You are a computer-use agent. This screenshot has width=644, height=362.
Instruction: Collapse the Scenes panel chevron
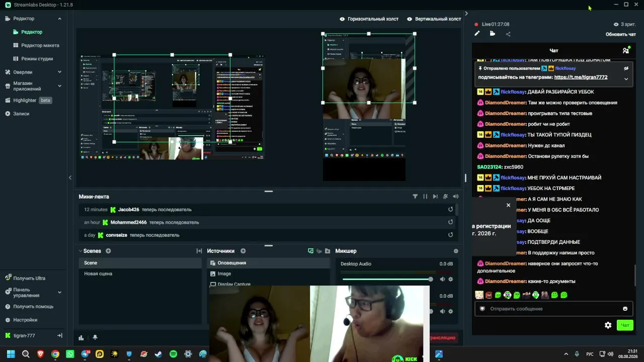point(80,251)
